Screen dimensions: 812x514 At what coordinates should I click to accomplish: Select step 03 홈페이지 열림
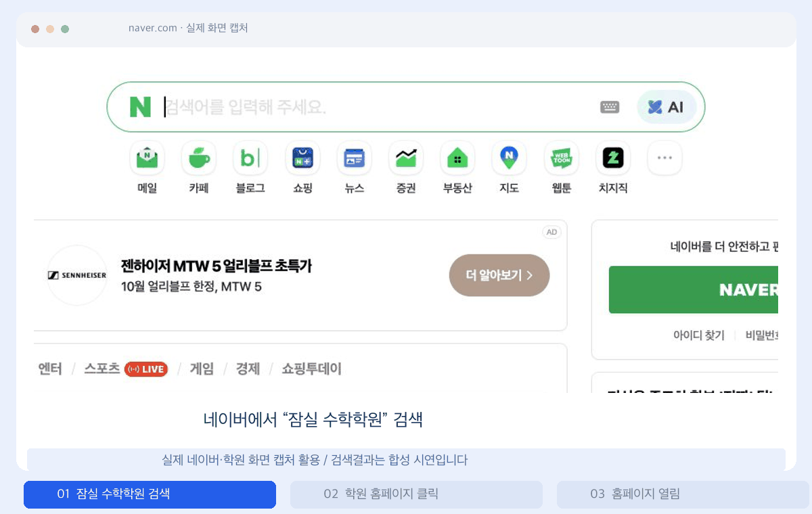click(x=683, y=494)
